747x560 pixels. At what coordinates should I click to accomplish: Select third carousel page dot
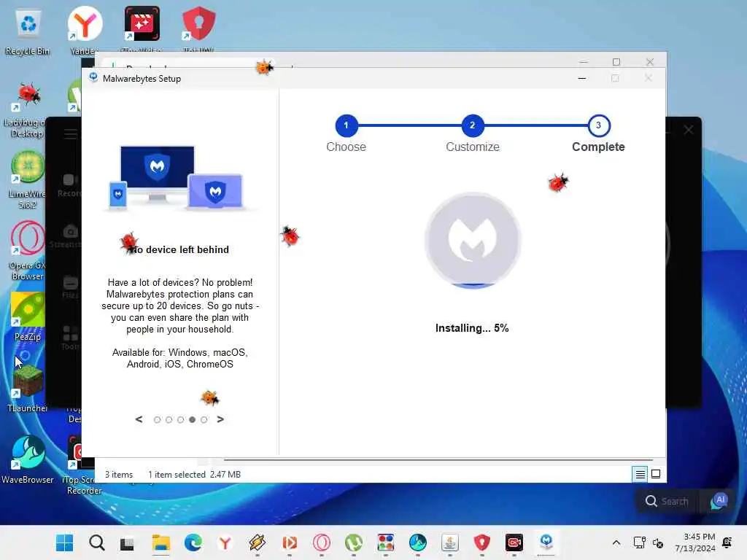[x=181, y=419]
